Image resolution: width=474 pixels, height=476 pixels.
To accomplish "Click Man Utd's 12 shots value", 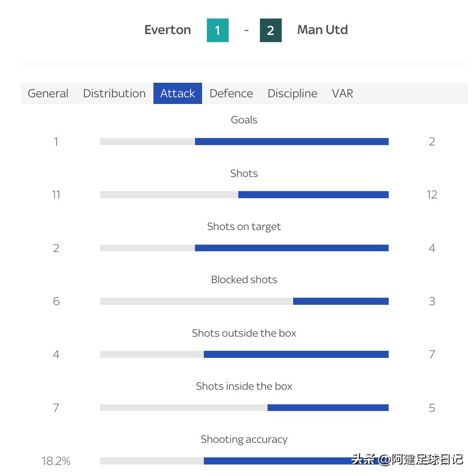I will click(x=432, y=195).
